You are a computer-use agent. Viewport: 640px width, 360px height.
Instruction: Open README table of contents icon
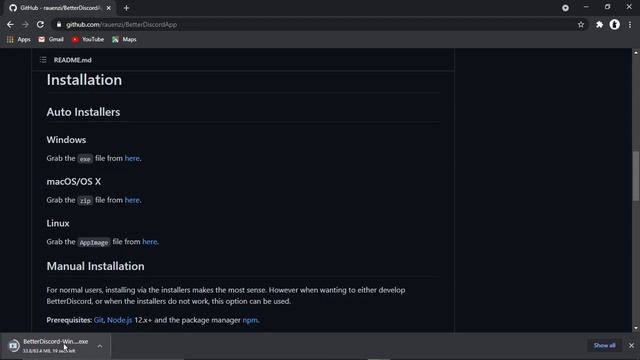pos(43,60)
